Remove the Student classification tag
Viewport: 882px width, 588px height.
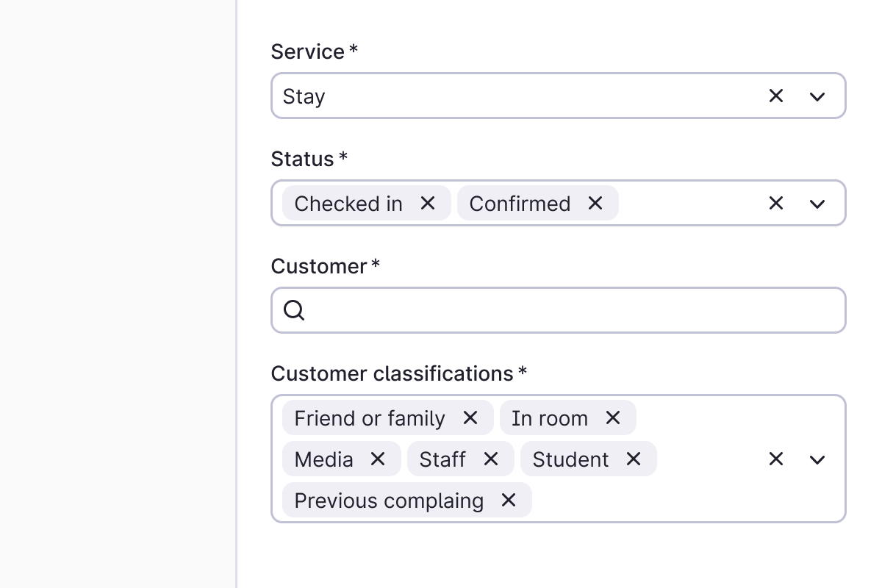634,459
